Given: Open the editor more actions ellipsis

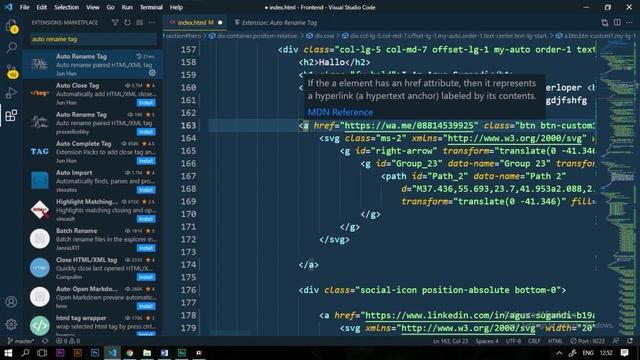Looking at the screenshot, I should [x=629, y=22].
